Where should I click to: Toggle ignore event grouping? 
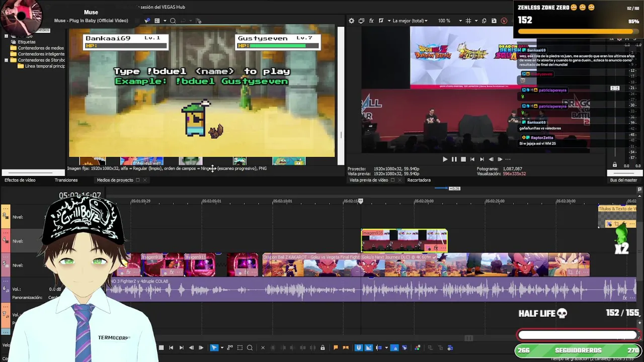405,347
